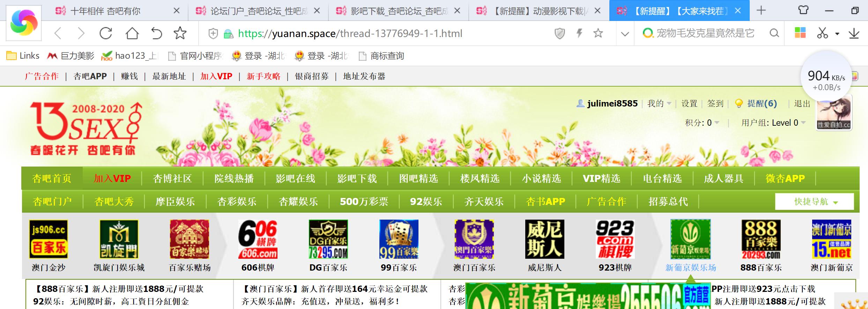Open 图吧精选 nav menu item
Screen dimensions: 868x309
click(418, 178)
